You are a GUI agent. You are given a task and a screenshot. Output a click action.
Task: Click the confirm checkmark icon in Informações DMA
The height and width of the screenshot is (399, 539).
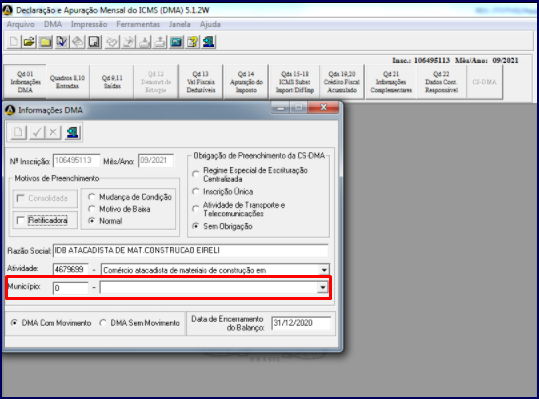[37, 132]
